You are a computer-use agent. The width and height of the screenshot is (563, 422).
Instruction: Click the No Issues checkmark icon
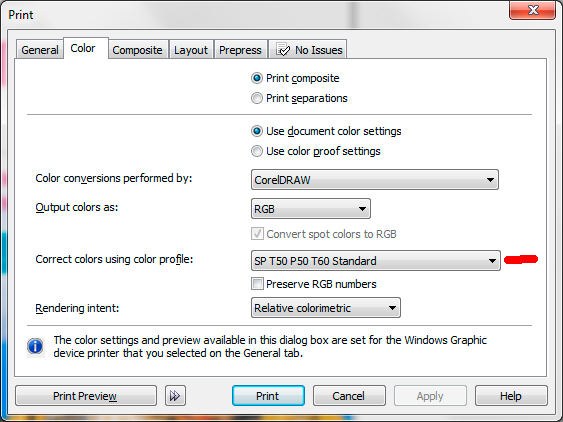283,50
